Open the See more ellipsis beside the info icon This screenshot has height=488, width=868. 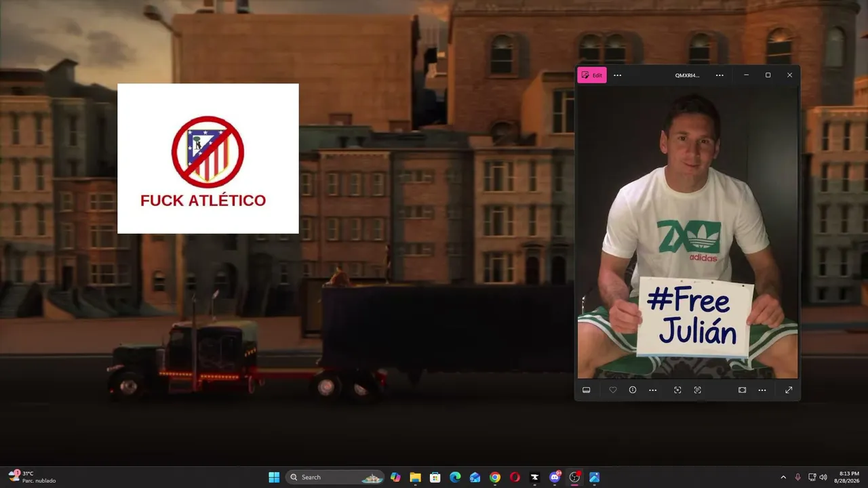click(652, 390)
